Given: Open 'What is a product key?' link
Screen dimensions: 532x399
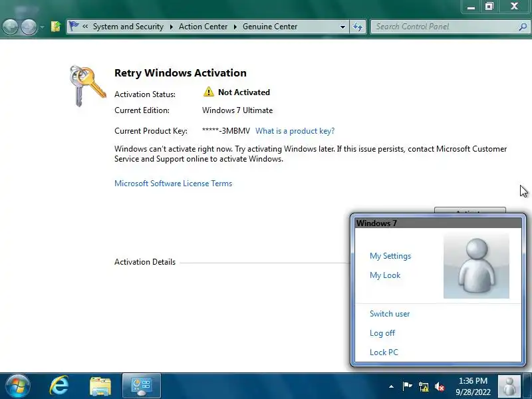Looking at the screenshot, I should pyautogui.click(x=295, y=131).
